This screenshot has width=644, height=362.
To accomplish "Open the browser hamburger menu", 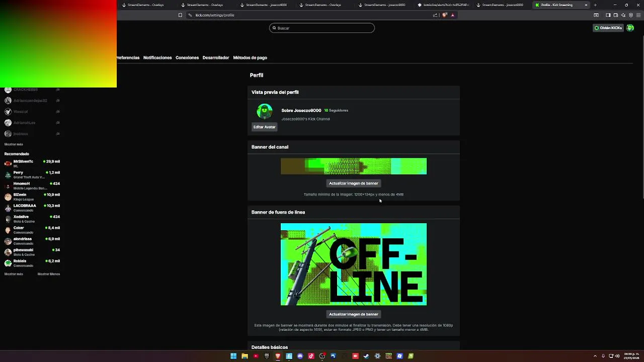I will (638, 15).
